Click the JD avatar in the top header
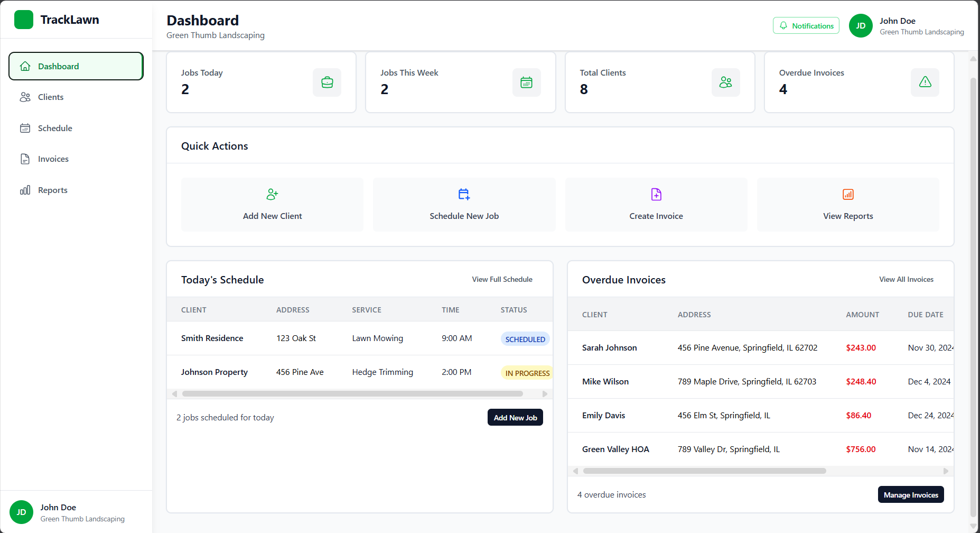 tap(861, 25)
